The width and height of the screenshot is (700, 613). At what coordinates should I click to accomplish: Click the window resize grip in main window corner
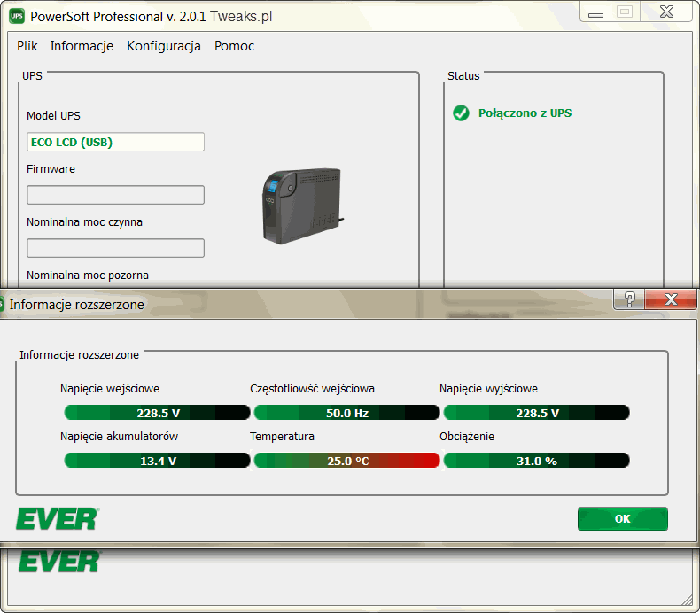pyautogui.click(x=687, y=601)
